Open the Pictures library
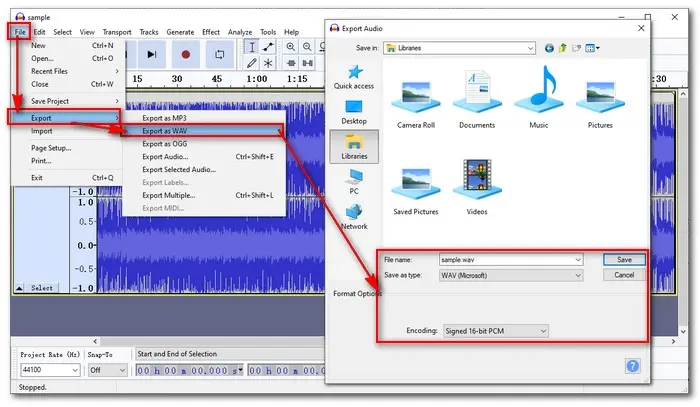This screenshot has width=700, height=407. point(600,105)
